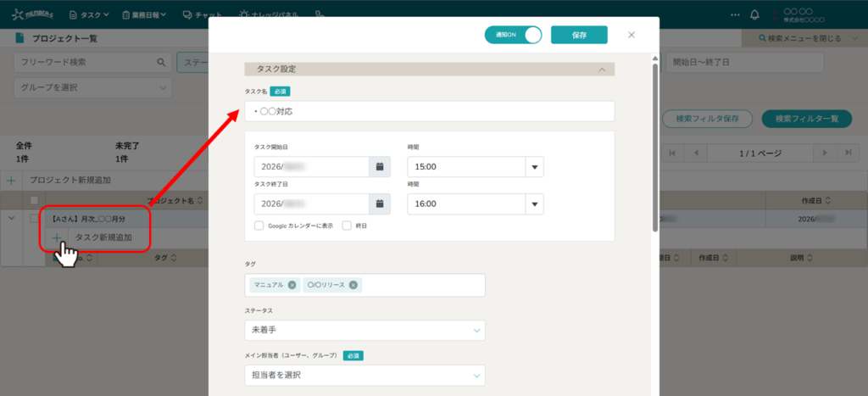The width and height of the screenshot is (868, 396).
Task: Check the Google カレンダーに表示 checkbox
Action: tap(259, 226)
